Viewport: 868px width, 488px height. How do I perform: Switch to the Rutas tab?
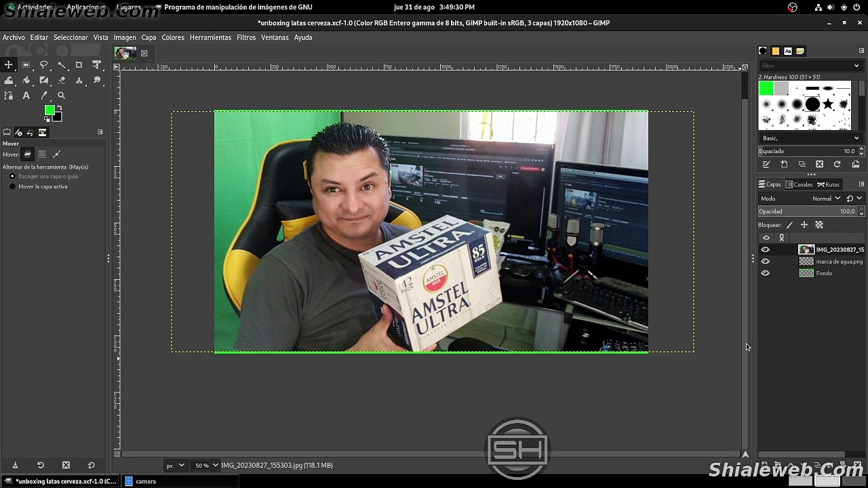829,184
